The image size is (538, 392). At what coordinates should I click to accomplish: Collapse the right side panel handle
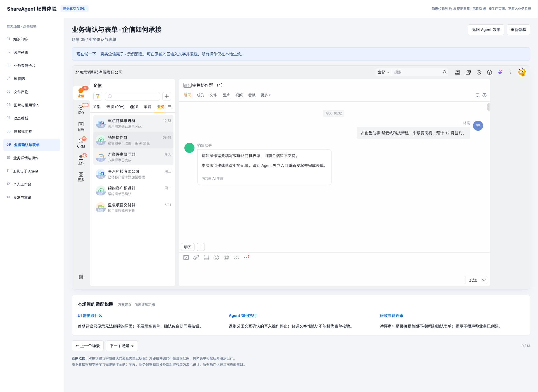tap(488, 107)
